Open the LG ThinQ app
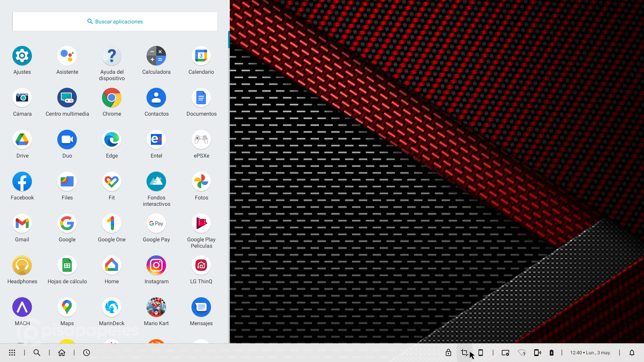 coord(201,265)
